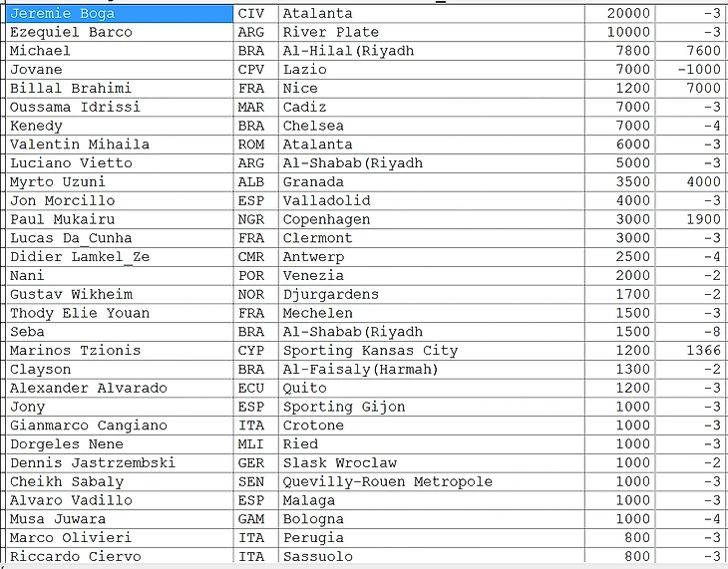
Task: Click the Clayson name cell
Action: pyautogui.click(x=120, y=370)
